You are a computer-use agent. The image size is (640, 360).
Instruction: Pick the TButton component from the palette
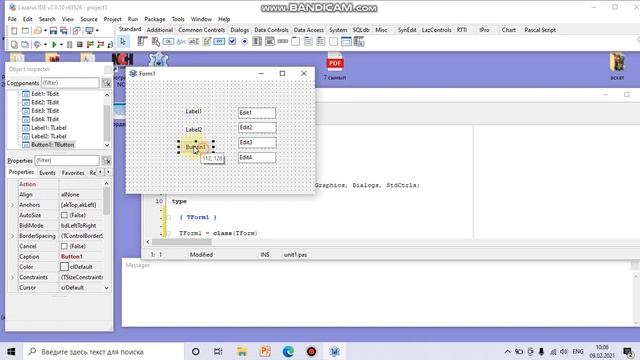tap(168, 41)
